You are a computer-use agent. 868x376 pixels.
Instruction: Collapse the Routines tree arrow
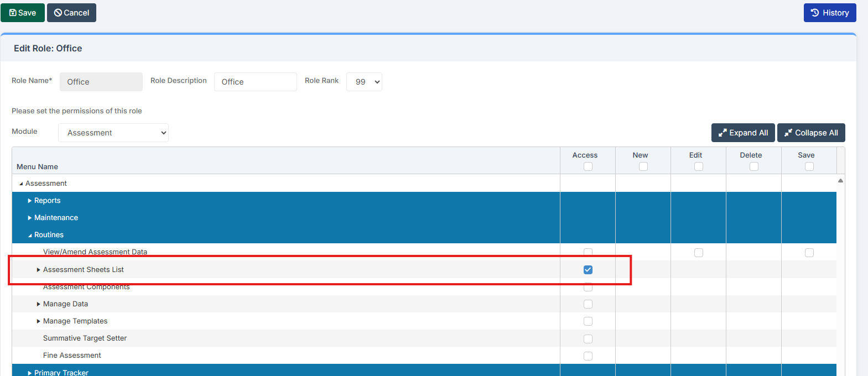click(x=30, y=236)
